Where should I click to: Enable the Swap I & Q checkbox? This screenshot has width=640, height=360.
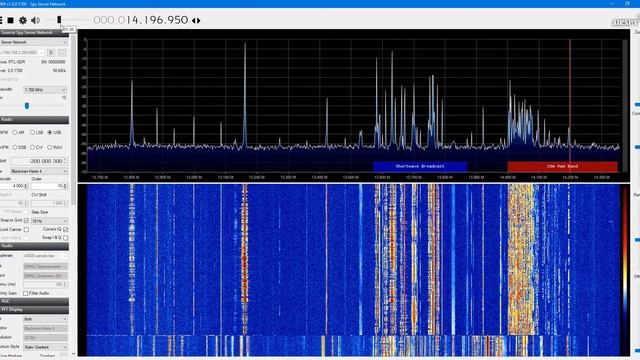[65, 238]
